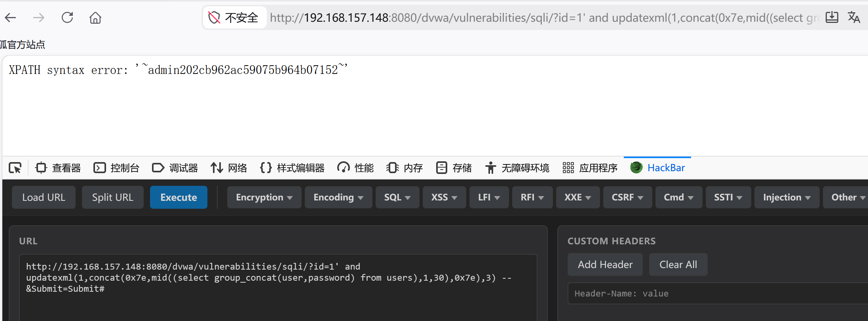The height and width of the screenshot is (321, 868).
Task: Switch to the 控制台 tab
Action: coord(117,168)
